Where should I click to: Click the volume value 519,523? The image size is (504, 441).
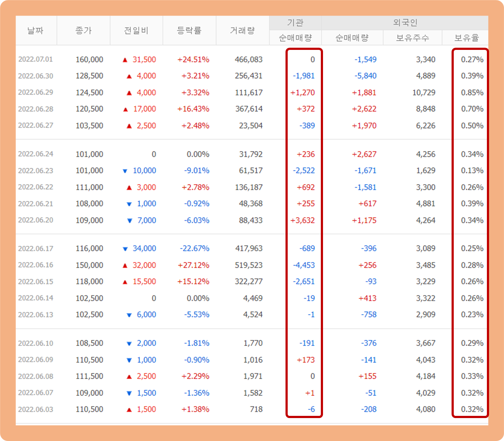pos(249,265)
